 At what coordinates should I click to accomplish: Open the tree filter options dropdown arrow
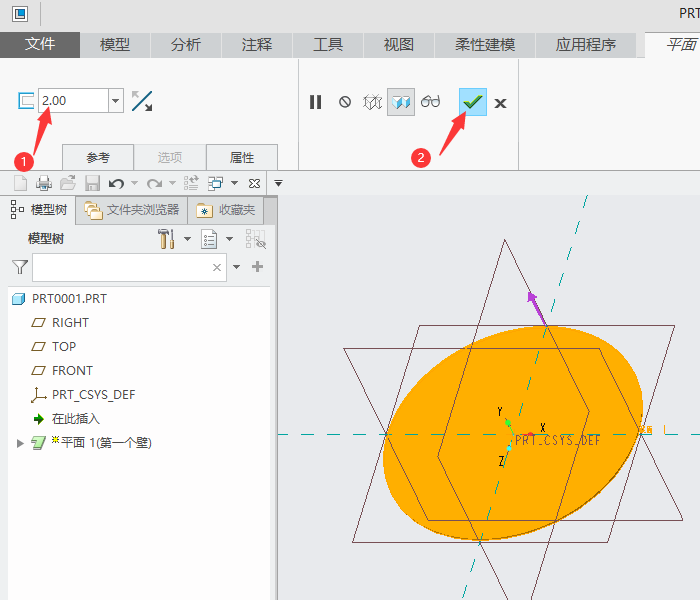(237, 267)
